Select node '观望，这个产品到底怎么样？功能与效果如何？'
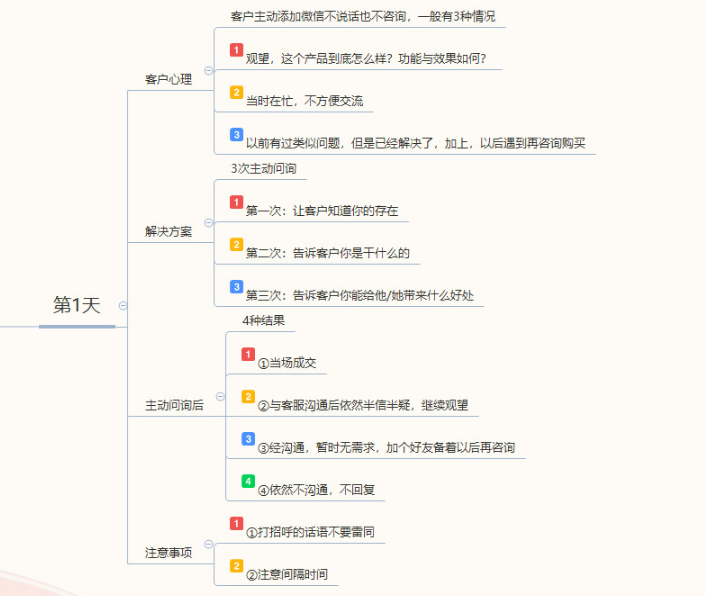The width and height of the screenshot is (705, 596). pyautogui.click(x=366, y=58)
